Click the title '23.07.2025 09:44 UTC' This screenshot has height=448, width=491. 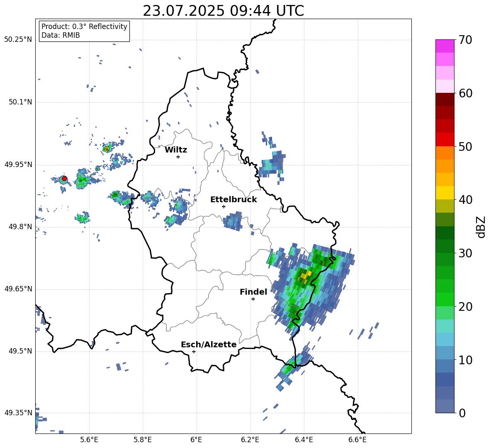[x=223, y=11]
